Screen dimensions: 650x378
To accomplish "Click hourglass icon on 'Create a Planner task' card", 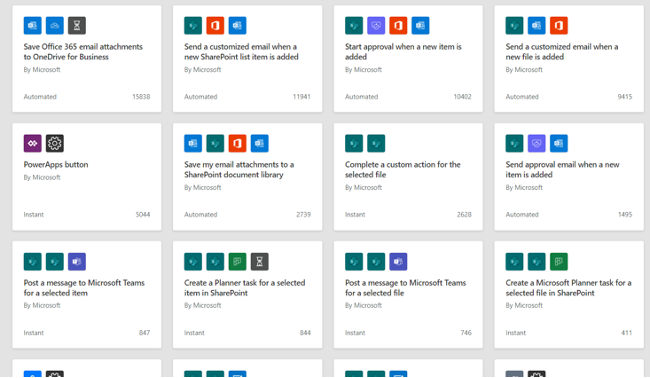I will (260, 262).
